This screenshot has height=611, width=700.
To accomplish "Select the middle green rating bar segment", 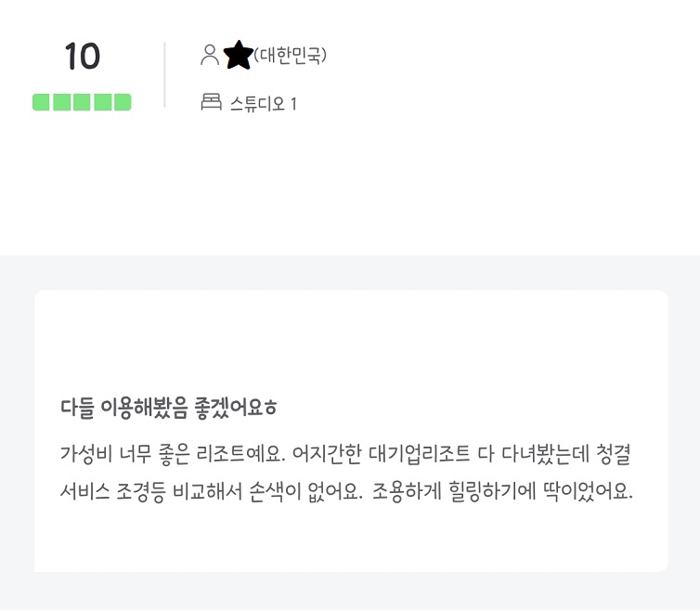I will pos(82,102).
